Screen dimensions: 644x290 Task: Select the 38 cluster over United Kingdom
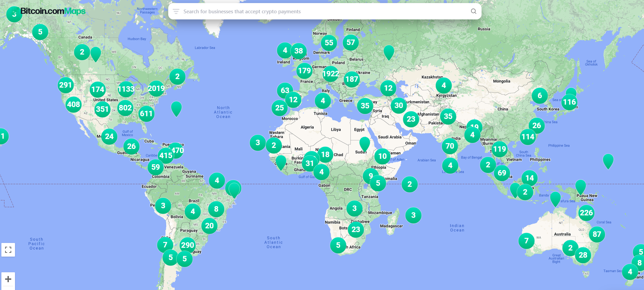pos(299,51)
